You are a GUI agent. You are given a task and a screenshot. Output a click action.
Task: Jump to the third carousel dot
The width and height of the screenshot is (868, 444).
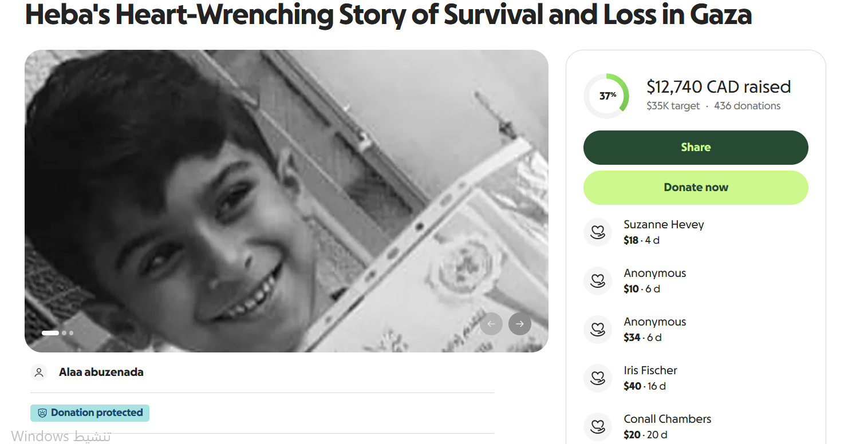[71, 333]
